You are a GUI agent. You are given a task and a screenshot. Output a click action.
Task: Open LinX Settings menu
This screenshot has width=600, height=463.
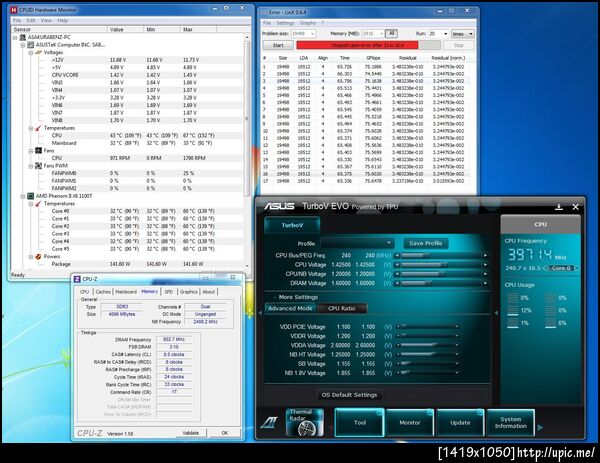285,23
